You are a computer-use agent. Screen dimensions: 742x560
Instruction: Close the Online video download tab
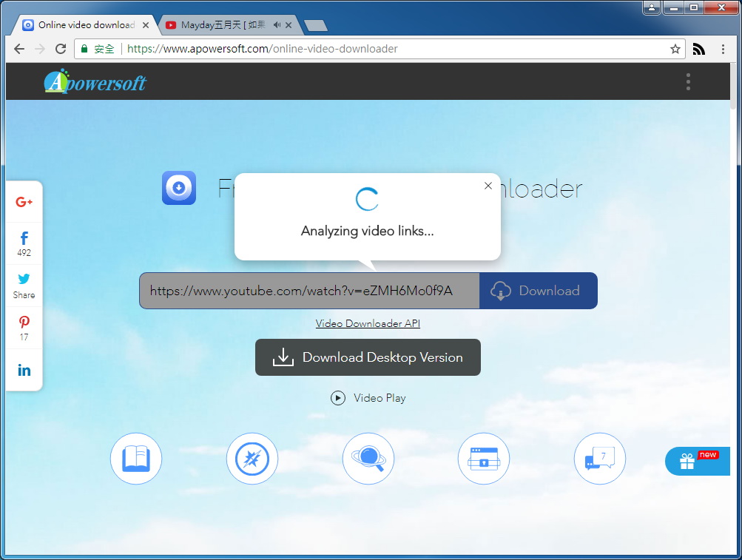click(x=146, y=25)
